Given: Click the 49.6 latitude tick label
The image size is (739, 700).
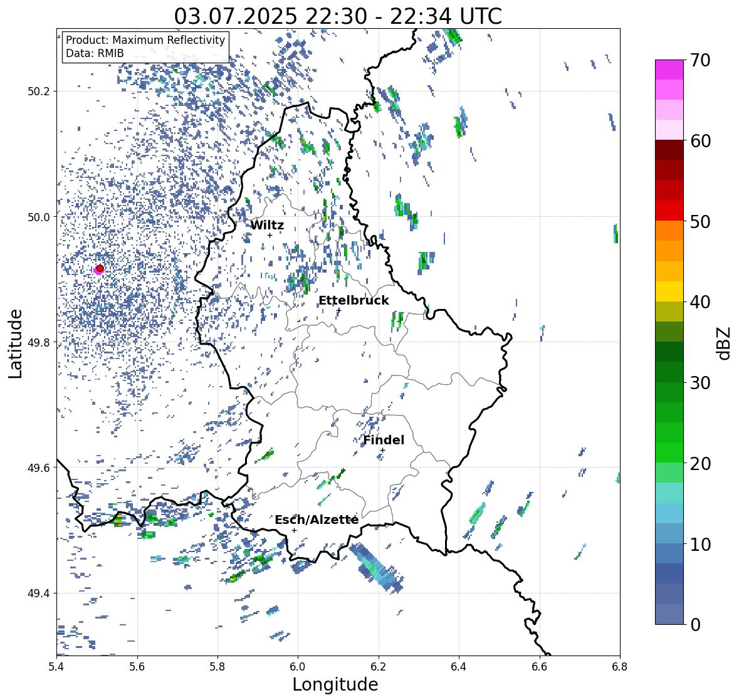Looking at the screenshot, I should coord(39,468).
